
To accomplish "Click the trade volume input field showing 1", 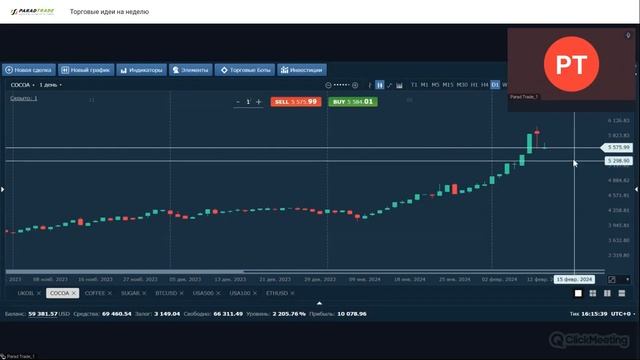I will pos(248,102).
